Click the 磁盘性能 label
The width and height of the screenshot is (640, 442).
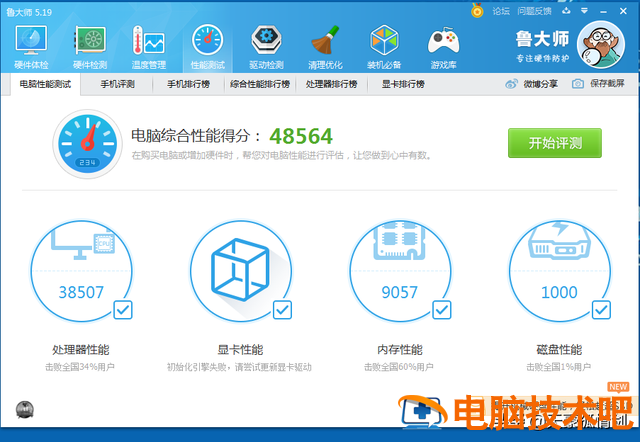(x=559, y=350)
